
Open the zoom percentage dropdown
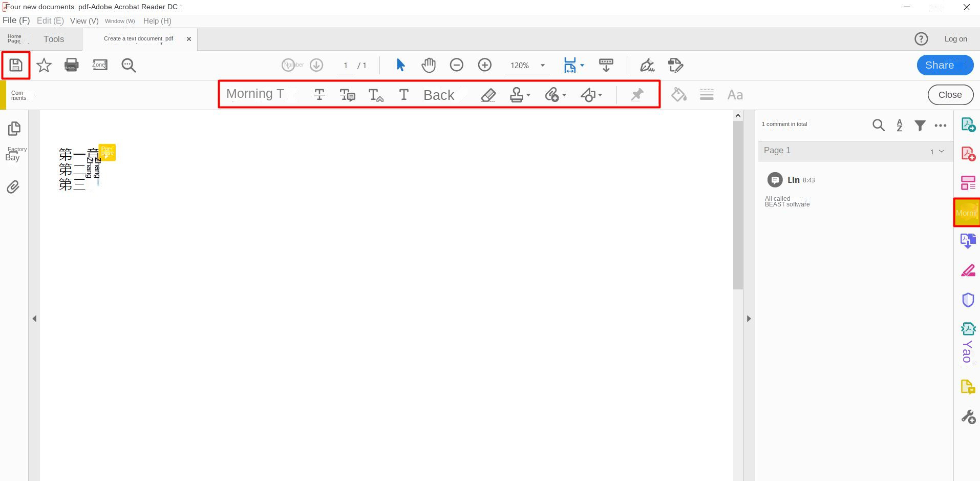542,66
